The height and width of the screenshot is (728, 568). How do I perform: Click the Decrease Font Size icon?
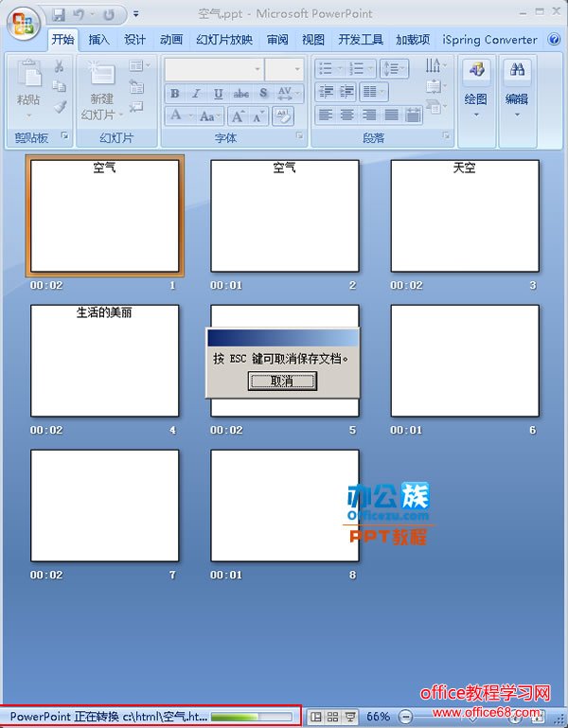tap(257, 115)
